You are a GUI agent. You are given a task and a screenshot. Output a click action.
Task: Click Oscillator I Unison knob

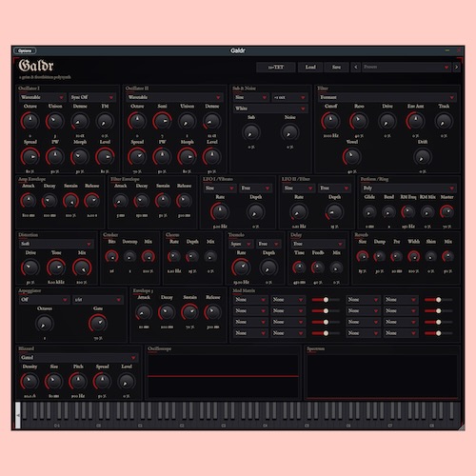point(55,121)
